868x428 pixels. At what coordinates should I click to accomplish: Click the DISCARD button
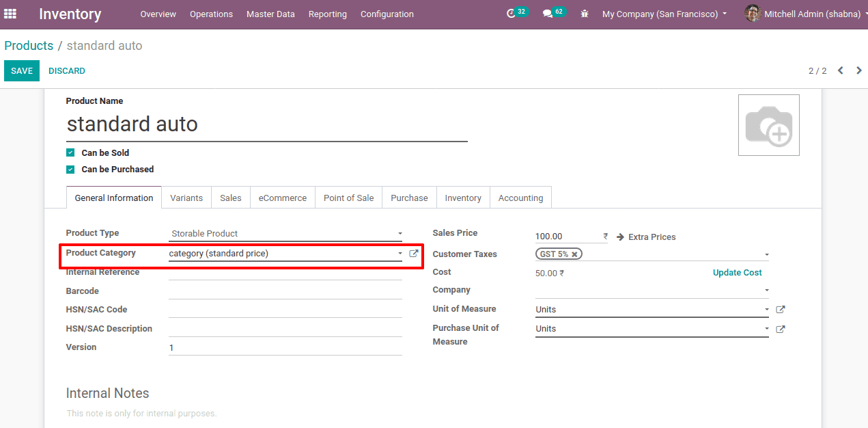point(67,71)
